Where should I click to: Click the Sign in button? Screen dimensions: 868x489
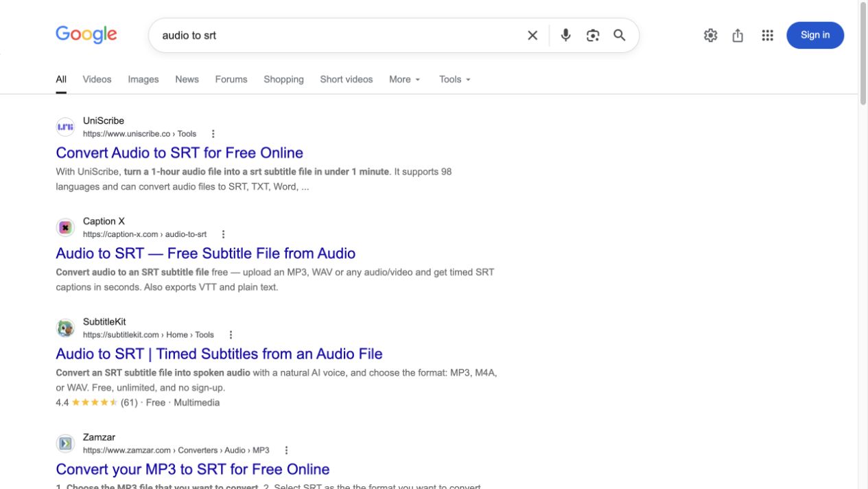click(x=815, y=35)
